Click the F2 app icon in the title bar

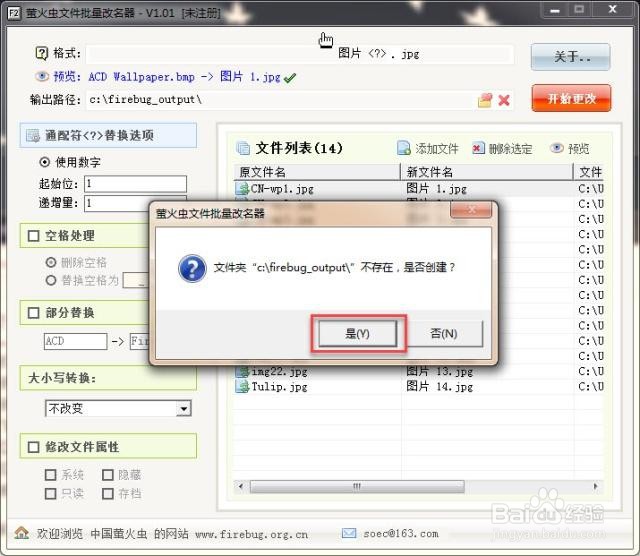(x=13, y=13)
